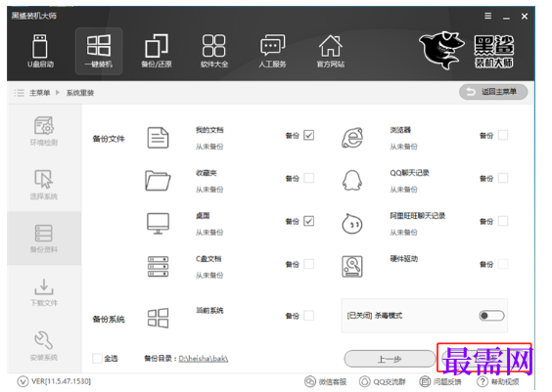Click the 黑鲨 shark logo

(441, 50)
